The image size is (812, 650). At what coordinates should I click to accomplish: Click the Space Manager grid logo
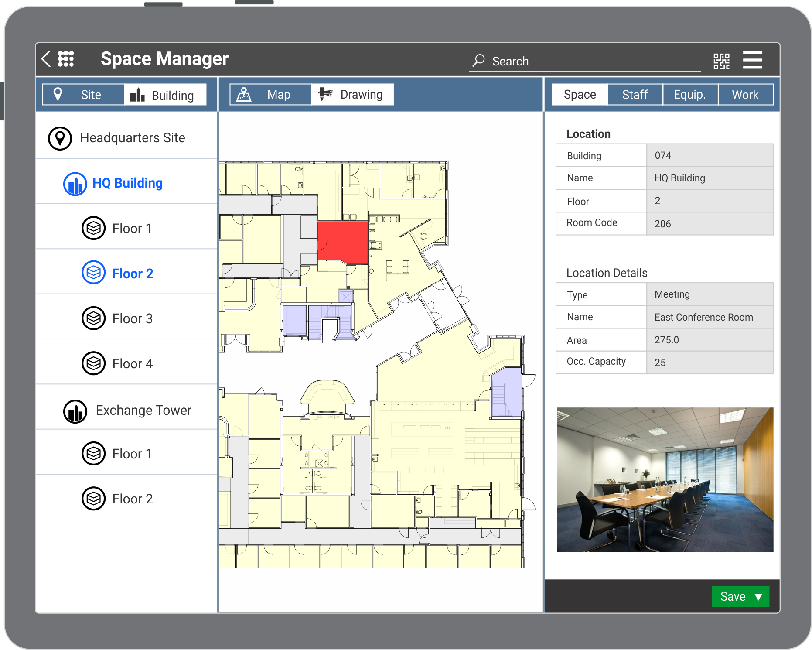pos(66,58)
